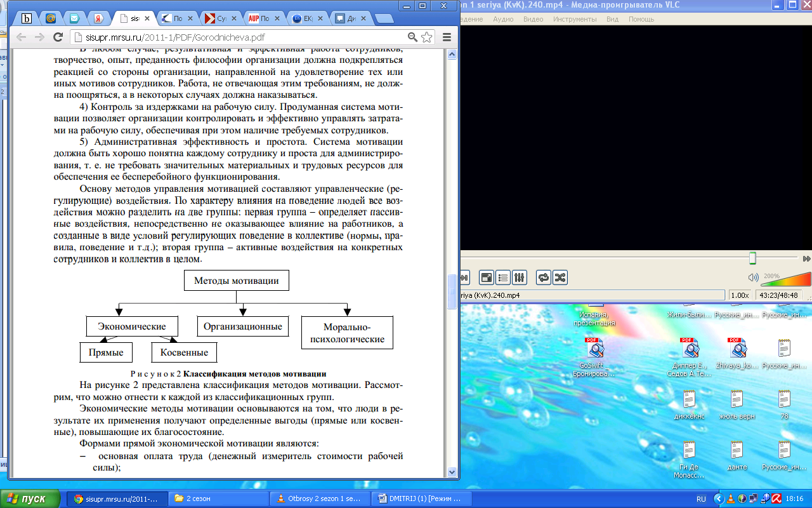812x508 pixels.
Task: Open VLC 'Видео' menu
Action: (533, 19)
